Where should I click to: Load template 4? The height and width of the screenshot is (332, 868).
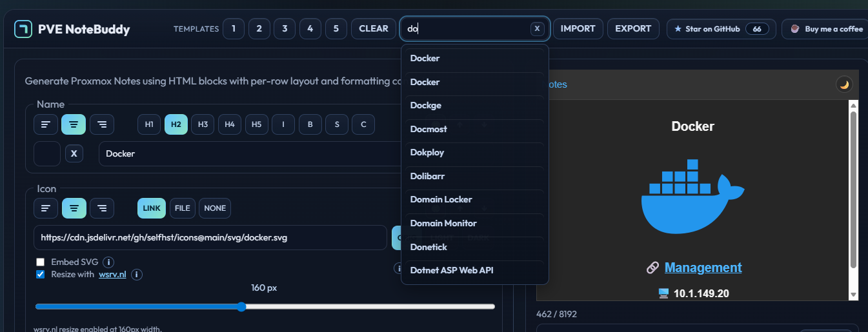tap(310, 29)
